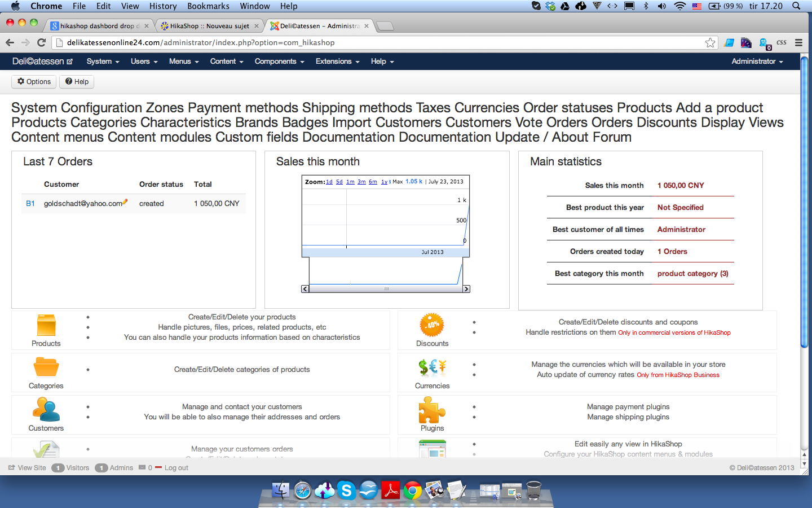
Task: Open the Plugins puzzle piece icon
Action: click(432, 410)
